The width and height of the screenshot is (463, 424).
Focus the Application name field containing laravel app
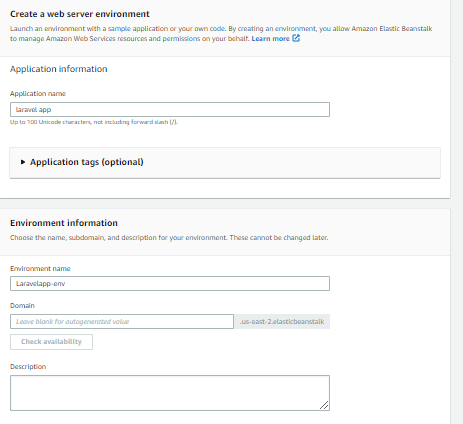click(x=170, y=110)
